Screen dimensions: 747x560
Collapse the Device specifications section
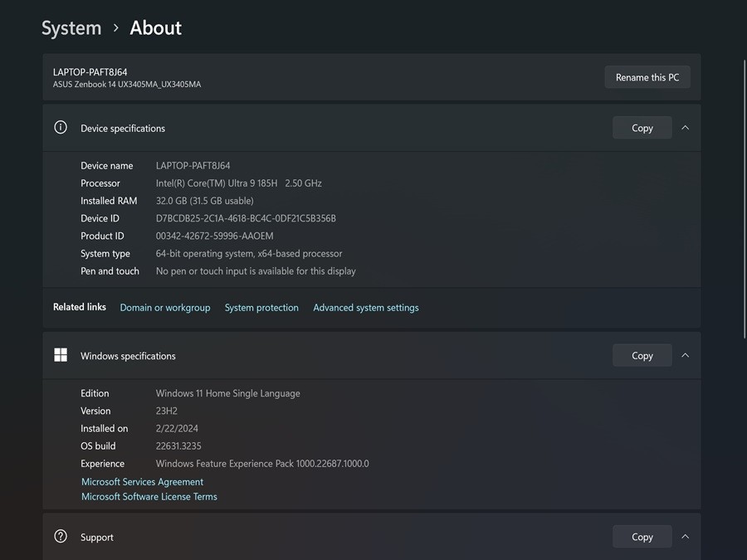685,128
